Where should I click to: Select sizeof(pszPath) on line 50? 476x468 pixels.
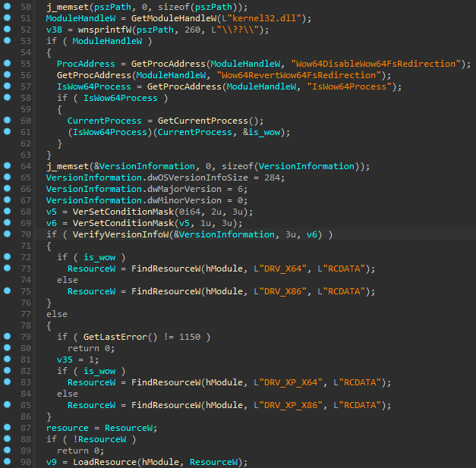coord(197,7)
